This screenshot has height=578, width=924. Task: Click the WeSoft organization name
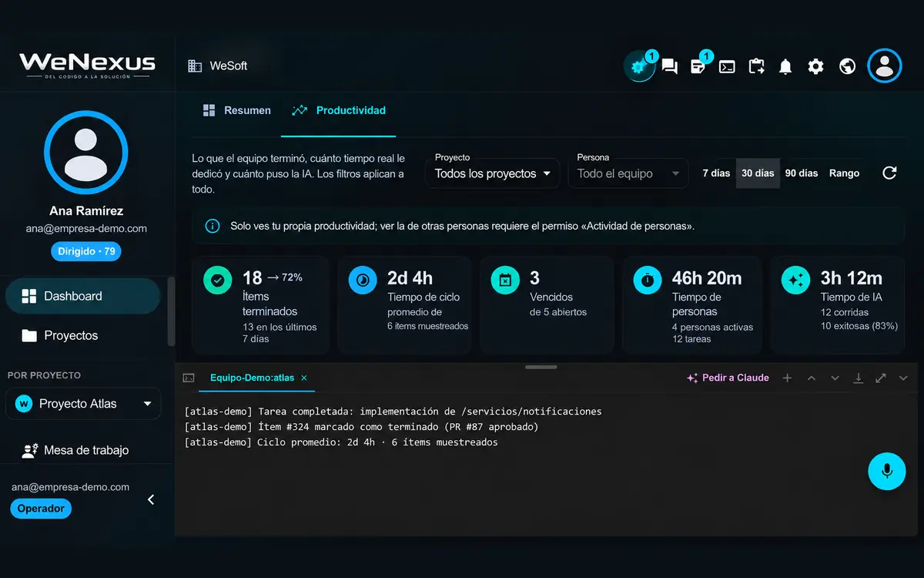(229, 66)
